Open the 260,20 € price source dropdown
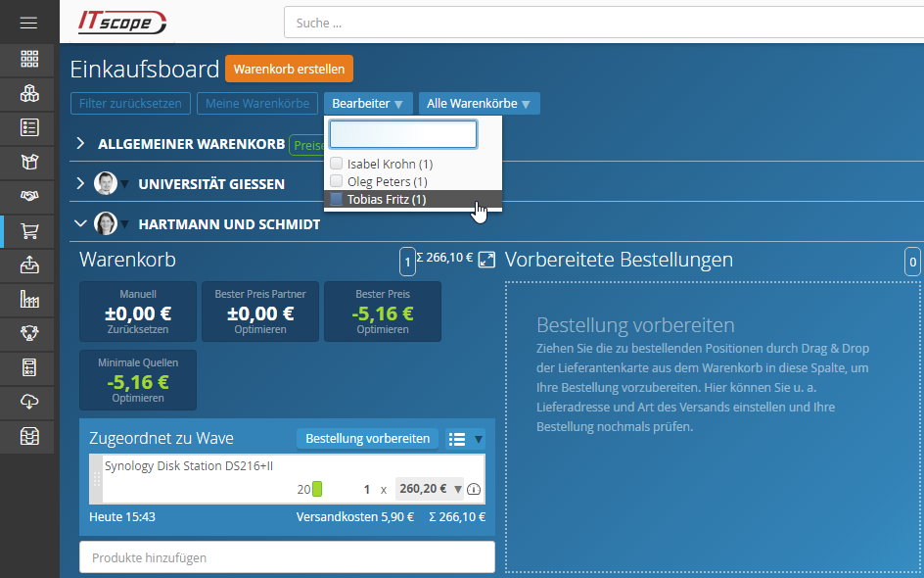The image size is (924, 578). tap(458, 489)
